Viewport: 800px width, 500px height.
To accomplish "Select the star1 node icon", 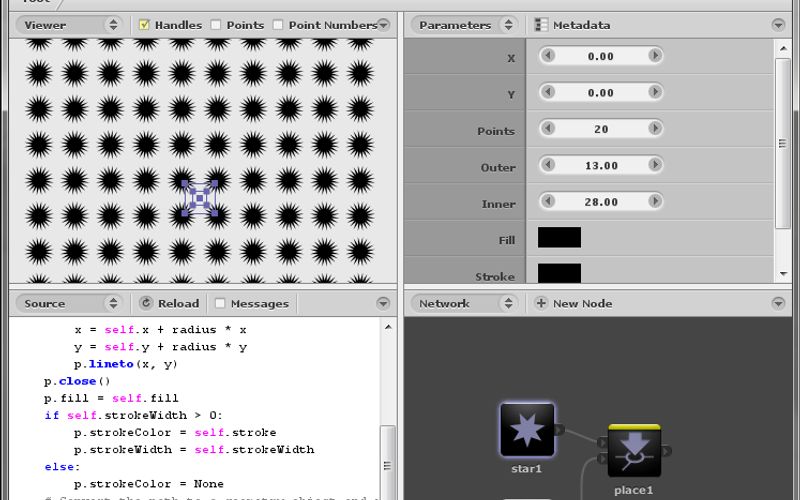I will 527,430.
